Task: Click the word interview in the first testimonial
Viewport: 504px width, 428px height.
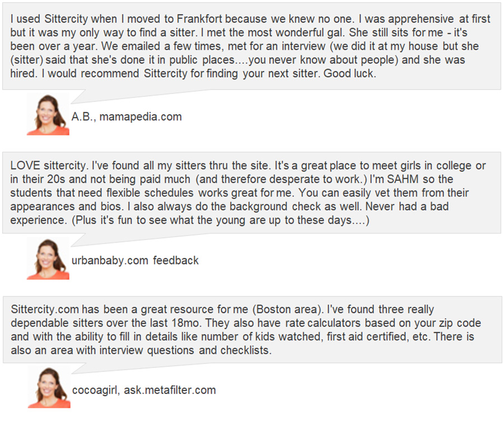Action: 304,46
